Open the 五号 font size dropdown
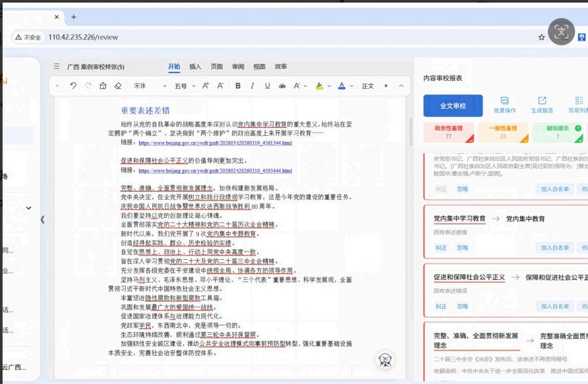This screenshot has width=588, height=384. 185,86
